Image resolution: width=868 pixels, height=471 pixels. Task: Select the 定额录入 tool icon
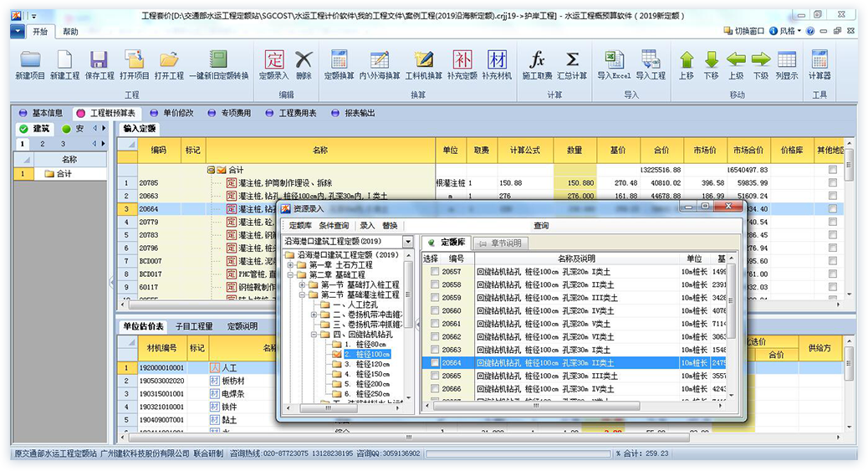(x=274, y=59)
